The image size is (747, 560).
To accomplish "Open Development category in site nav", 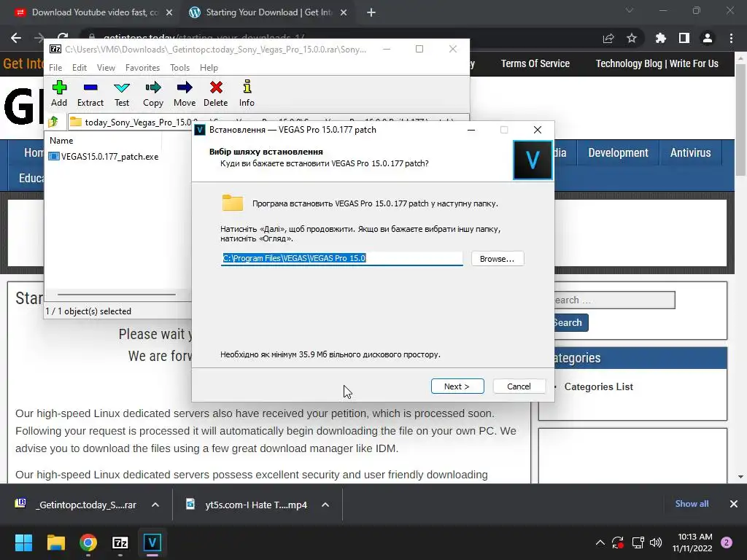I will pyautogui.click(x=618, y=152).
